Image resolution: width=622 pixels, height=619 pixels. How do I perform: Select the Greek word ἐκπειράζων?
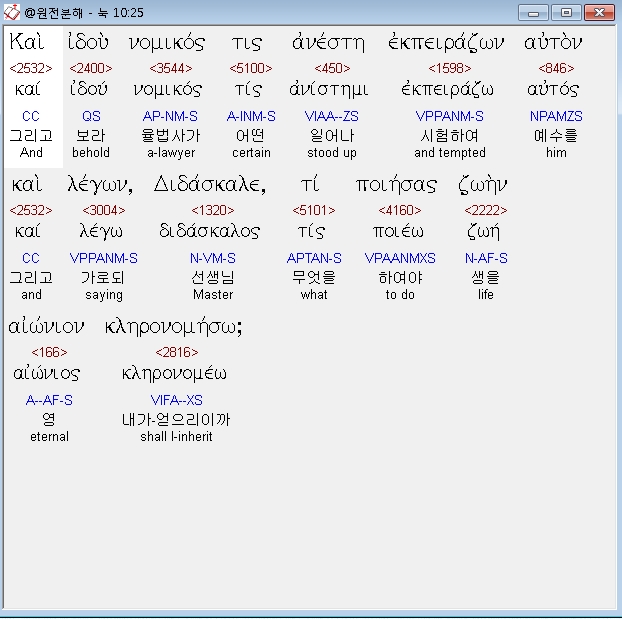point(446,44)
